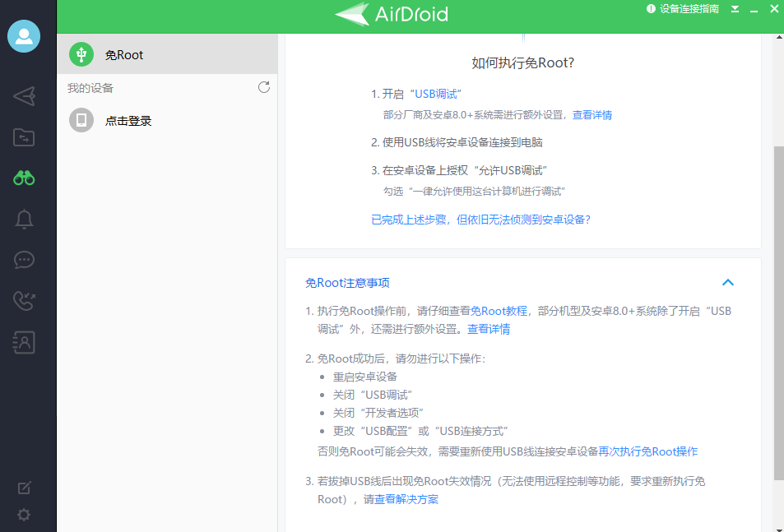Click the down-arrow tray icon in title bar

pos(735,9)
